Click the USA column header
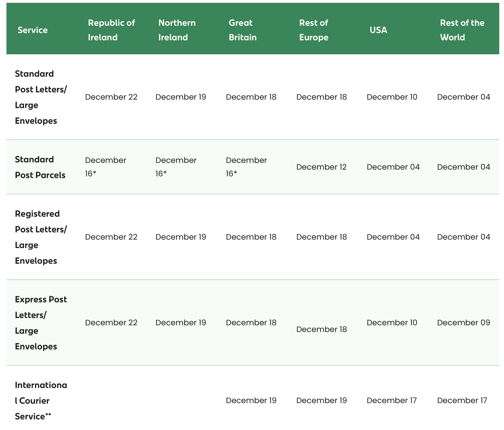Viewport: 504px width, 430px height. (378, 30)
